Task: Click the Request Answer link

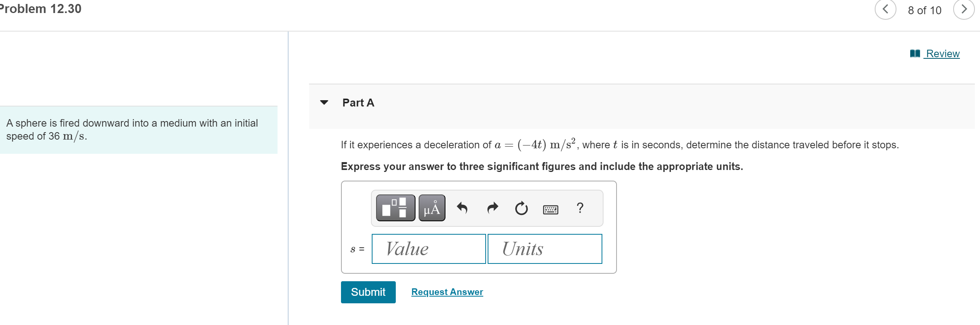Action: coord(447,292)
